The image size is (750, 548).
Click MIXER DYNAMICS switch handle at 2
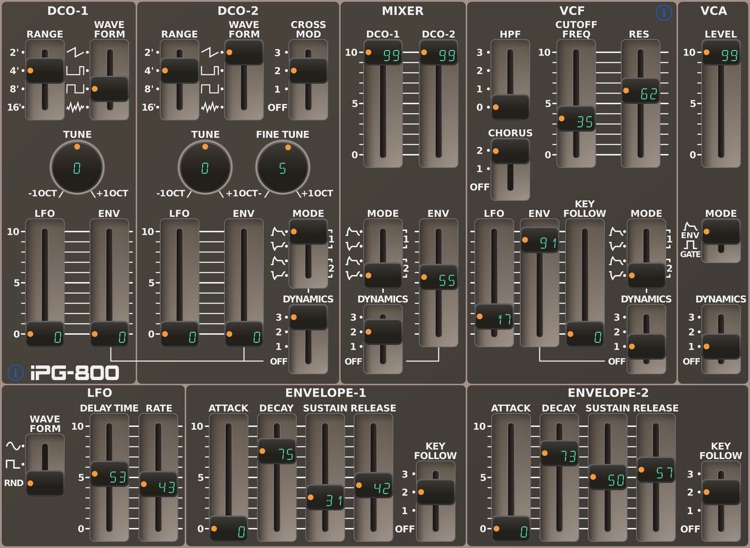click(x=383, y=332)
